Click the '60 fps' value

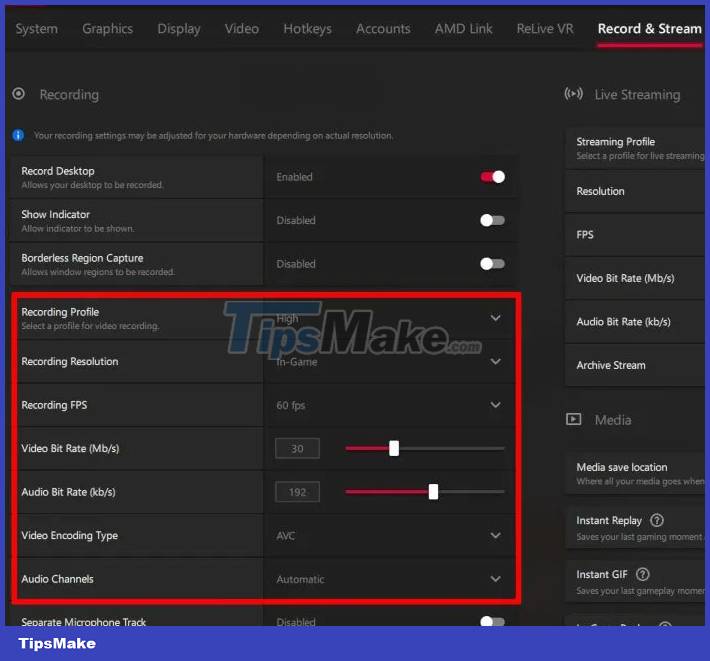point(291,405)
